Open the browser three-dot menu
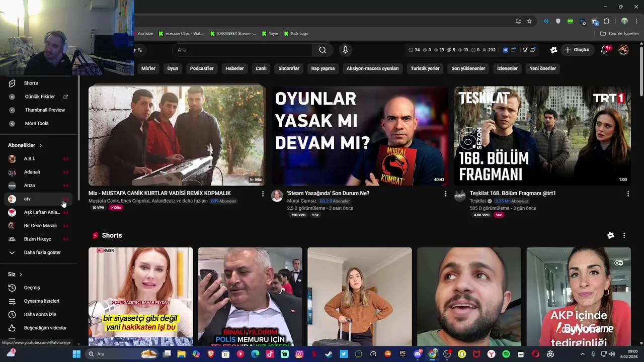Screen dimensions: 644x362 click(637, 21)
